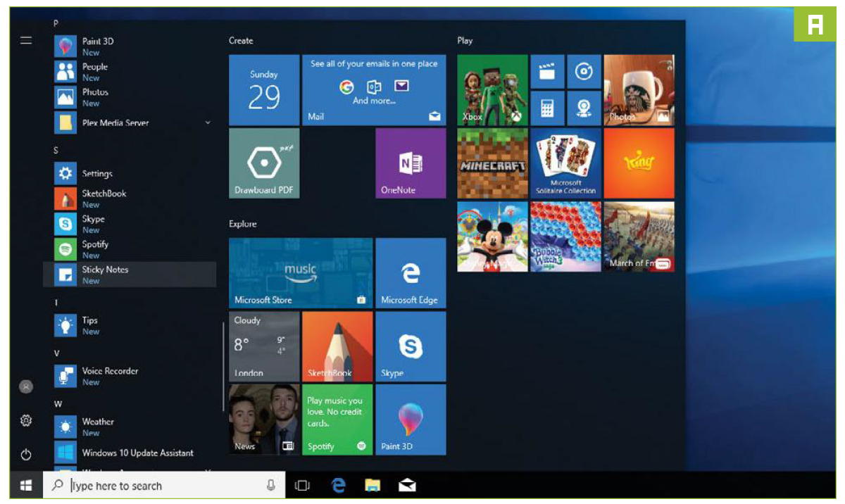Launch the Minecraft tile
This screenshot has height=504, width=845.
492,163
